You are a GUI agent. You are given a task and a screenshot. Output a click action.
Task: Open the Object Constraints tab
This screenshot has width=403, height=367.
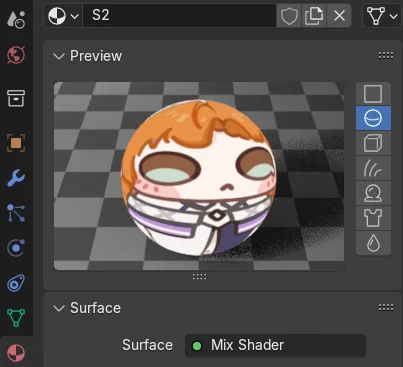[16, 283]
